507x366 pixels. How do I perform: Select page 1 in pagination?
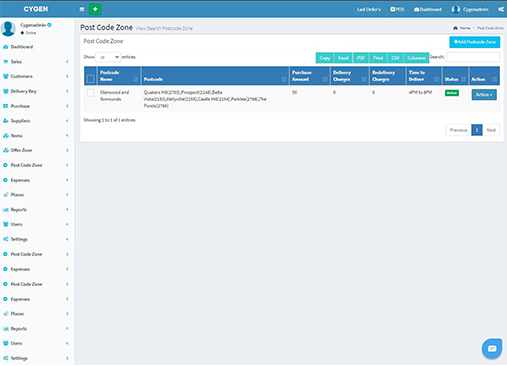click(477, 130)
